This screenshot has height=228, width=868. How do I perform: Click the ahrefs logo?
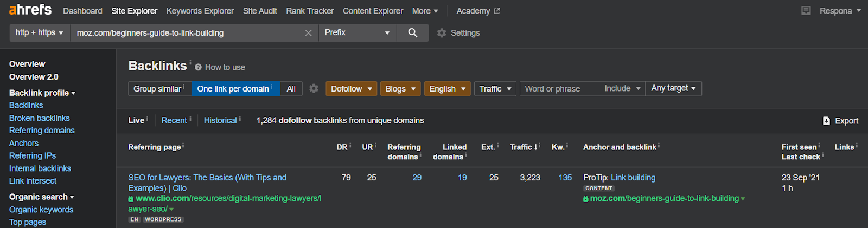click(30, 10)
